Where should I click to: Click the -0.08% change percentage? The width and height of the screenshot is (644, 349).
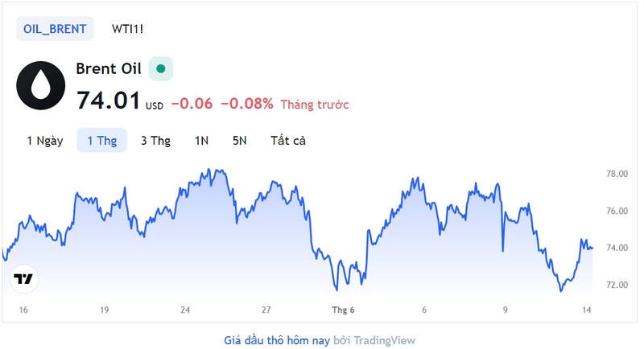(x=247, y=104)
